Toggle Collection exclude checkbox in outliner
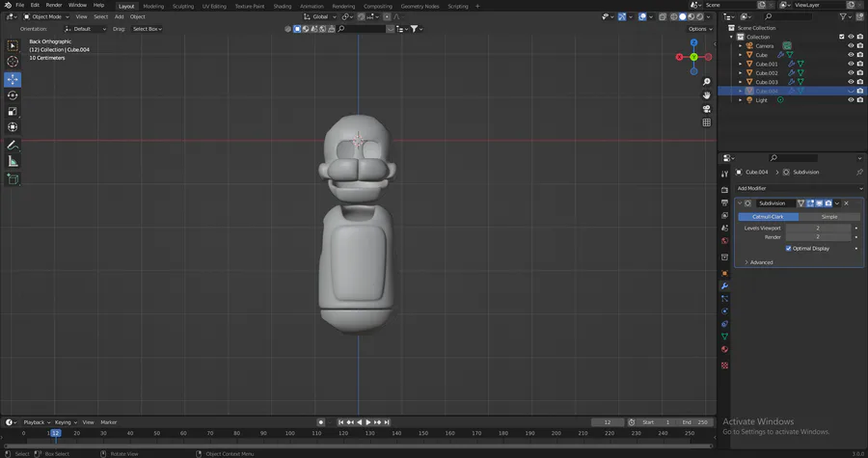 [x=842, y=37]
